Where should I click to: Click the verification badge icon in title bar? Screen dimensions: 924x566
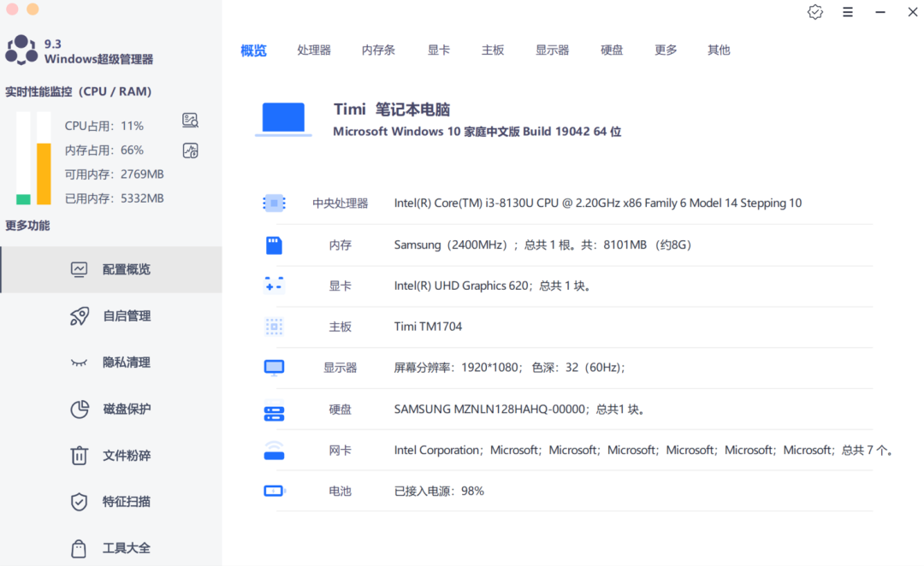(815, 12)
